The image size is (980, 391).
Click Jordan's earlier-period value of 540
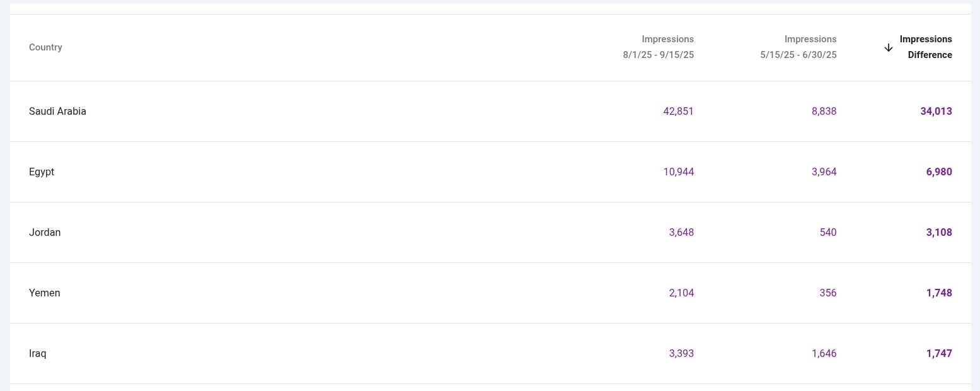click(828, 233)
